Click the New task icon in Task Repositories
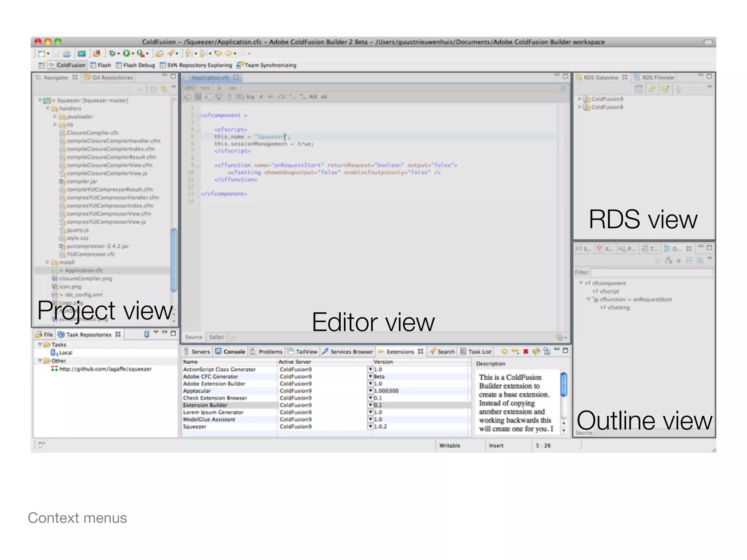Screen dimensions: 747x560 tap(147, 334)
